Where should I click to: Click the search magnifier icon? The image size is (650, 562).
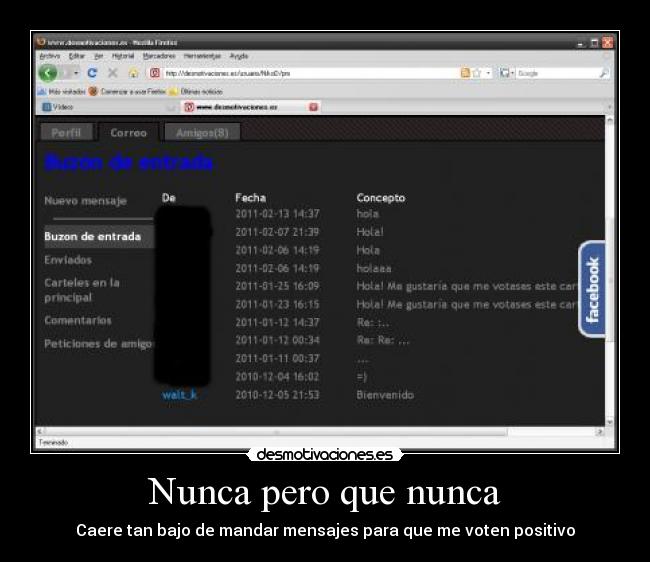(604, 73)
